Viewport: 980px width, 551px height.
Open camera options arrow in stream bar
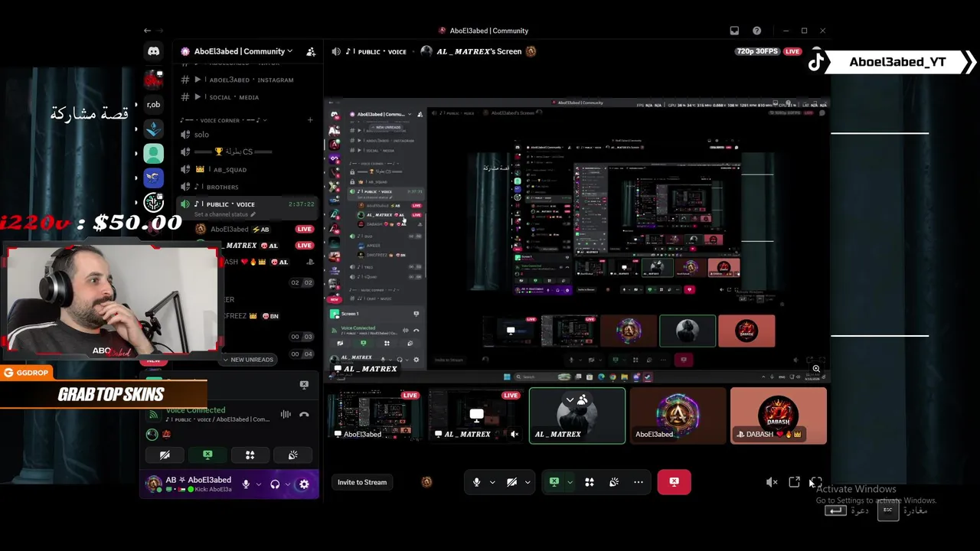coord(527,482)
